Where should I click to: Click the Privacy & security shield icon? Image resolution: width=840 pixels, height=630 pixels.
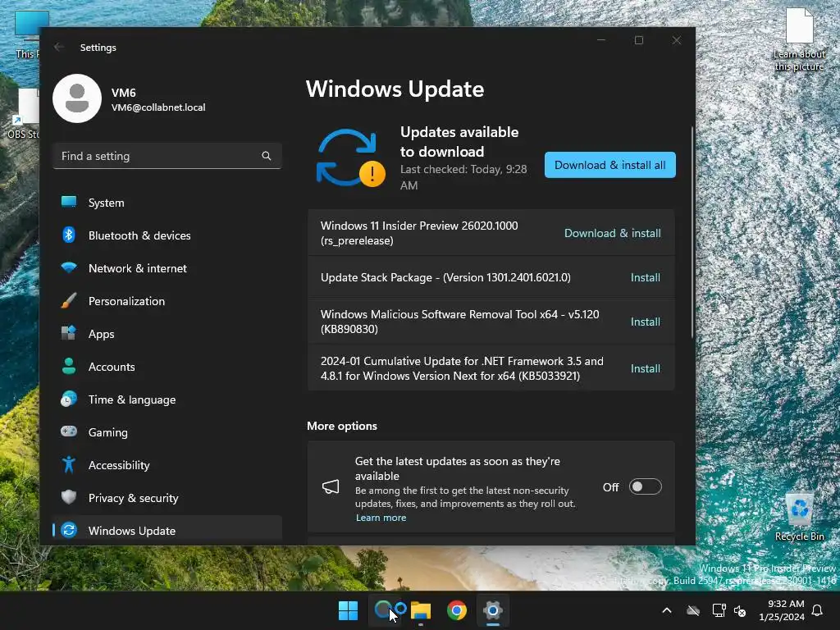point(69,497)
